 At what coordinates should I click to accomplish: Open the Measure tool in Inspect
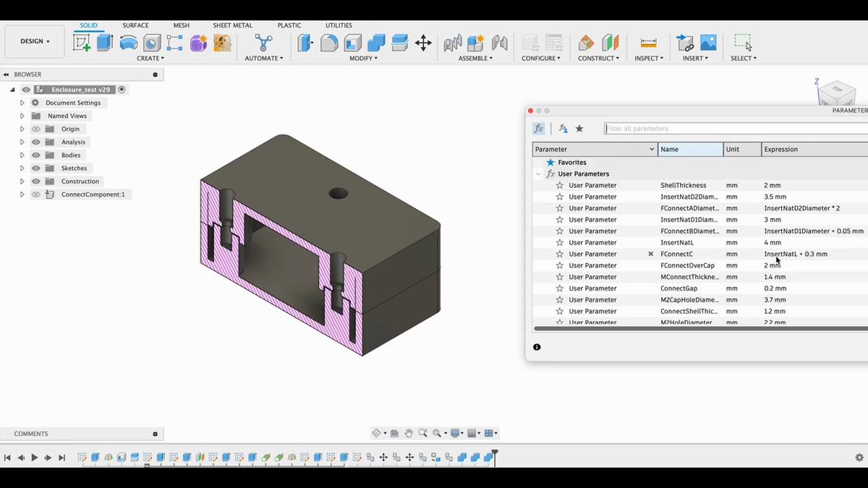(649, 43)
